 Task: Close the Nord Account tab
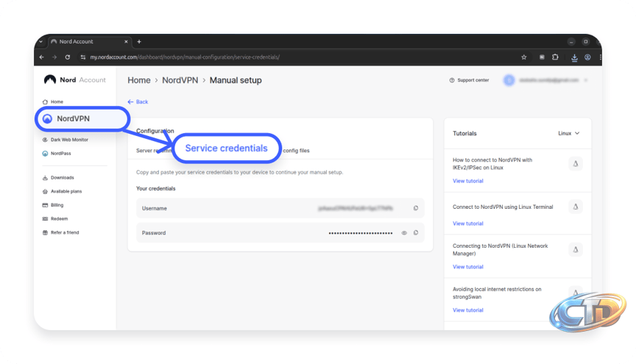126,41
